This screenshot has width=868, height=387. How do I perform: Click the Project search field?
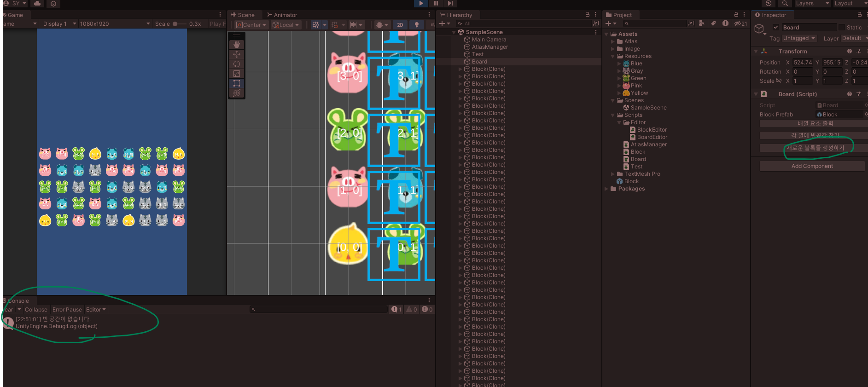[654, 23]
